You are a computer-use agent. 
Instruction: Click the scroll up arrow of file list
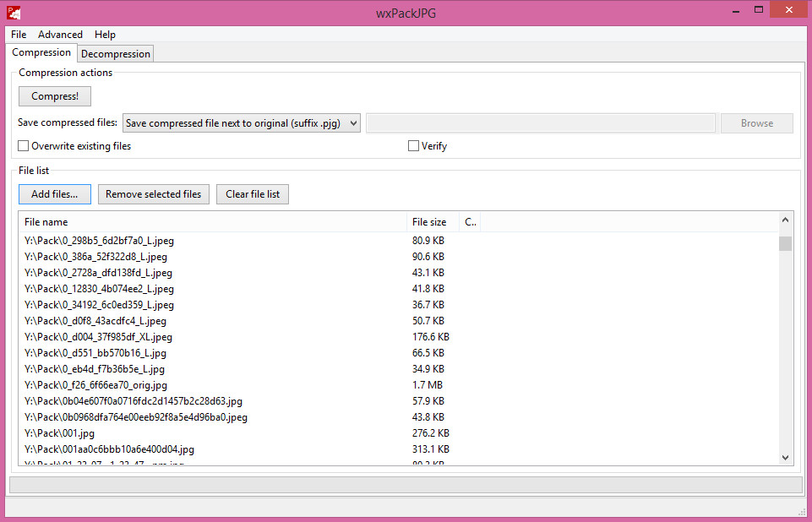click(786, 220)
